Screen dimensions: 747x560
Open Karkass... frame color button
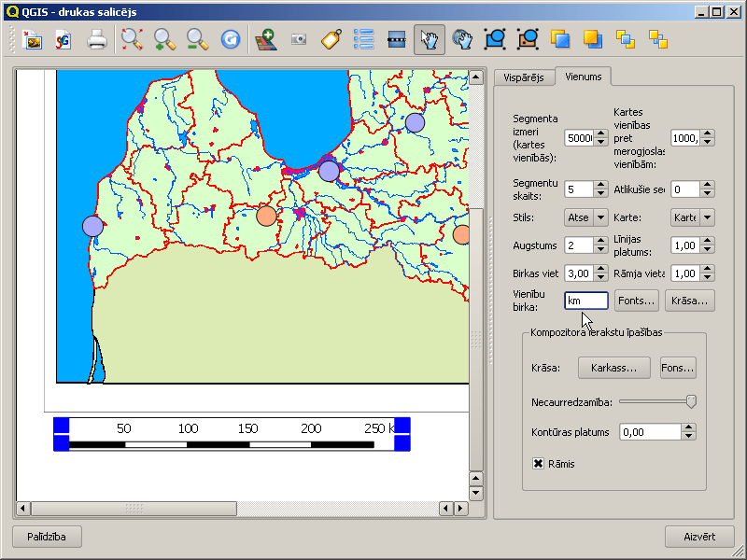(x=614, y=368)
